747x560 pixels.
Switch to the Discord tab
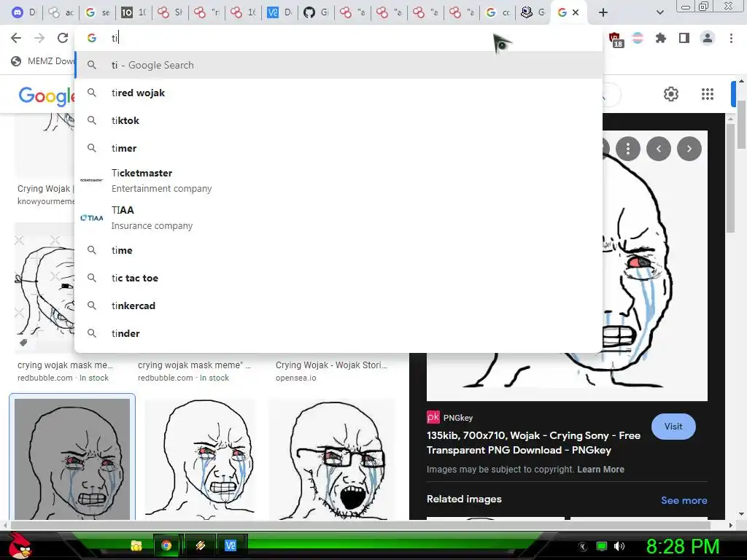pyautogui.click(x=23, y=12)
